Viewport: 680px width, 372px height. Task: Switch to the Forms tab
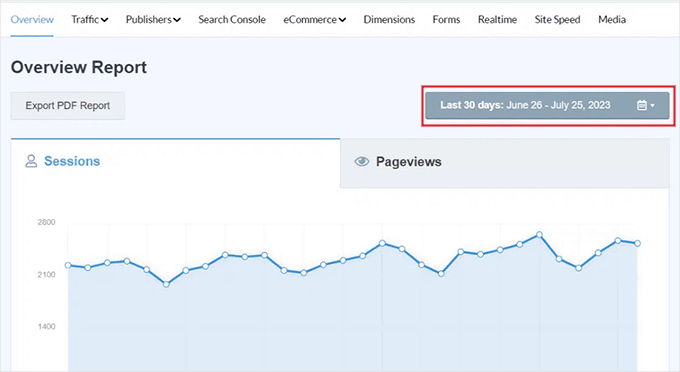point(446,20)
